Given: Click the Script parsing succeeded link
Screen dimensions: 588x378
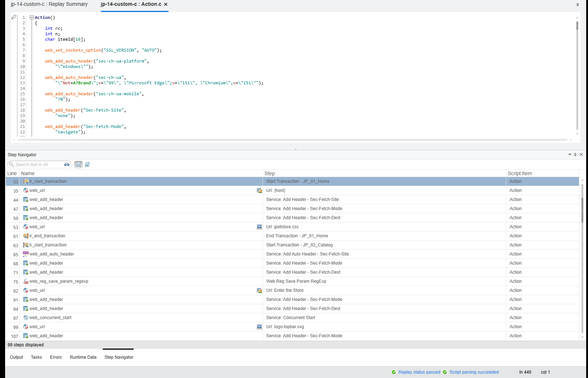Looking at the screenshot, I should 474,372.
